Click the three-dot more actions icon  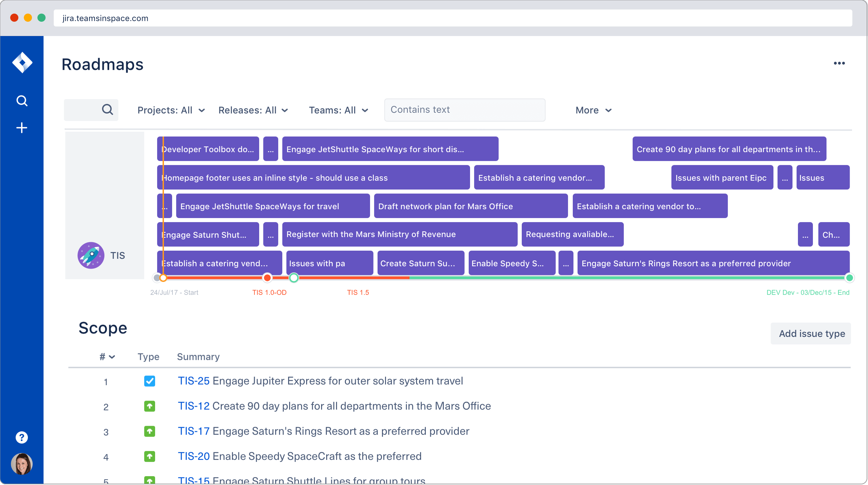coord(839,63)
